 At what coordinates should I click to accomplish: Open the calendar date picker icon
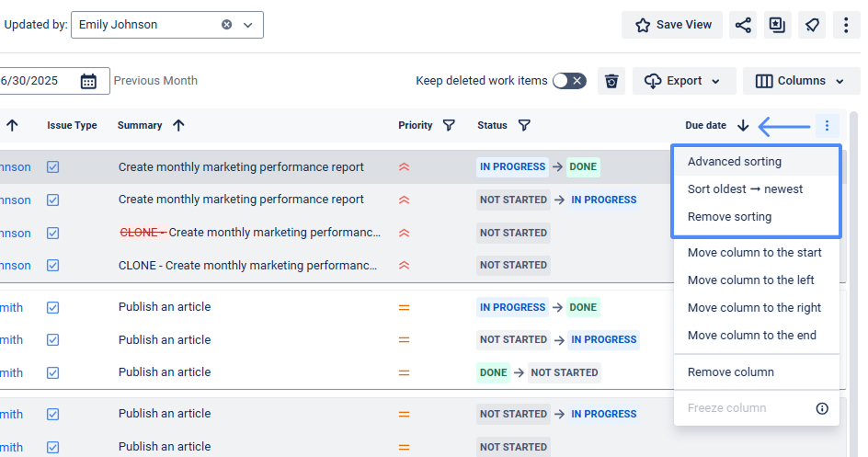pos(88,81)
